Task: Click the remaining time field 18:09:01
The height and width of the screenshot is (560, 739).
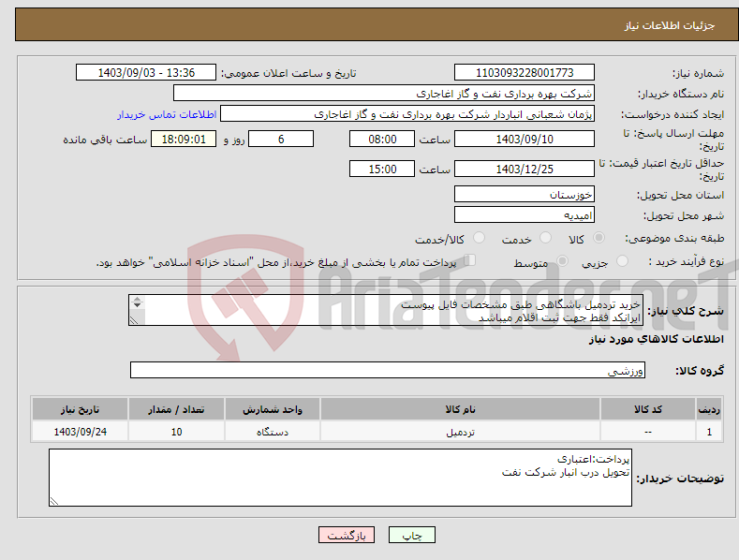Action: coord(184,139)
